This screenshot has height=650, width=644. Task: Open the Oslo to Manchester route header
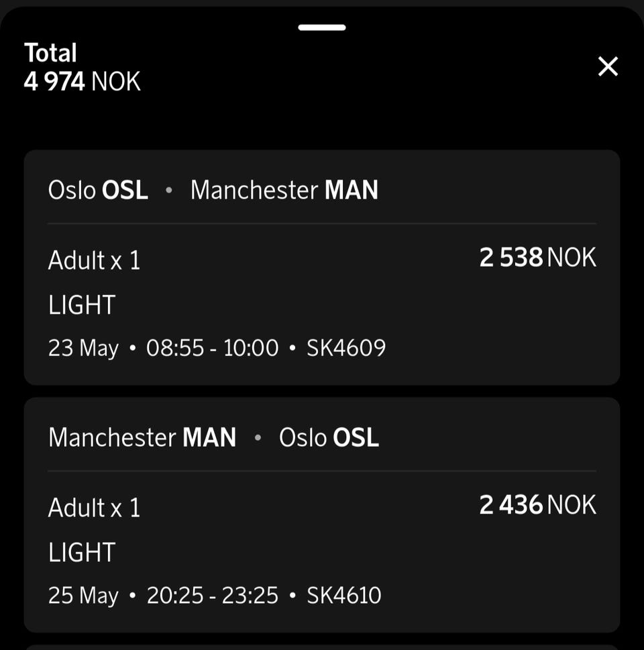pyautogui.click(x=213, y=191)
